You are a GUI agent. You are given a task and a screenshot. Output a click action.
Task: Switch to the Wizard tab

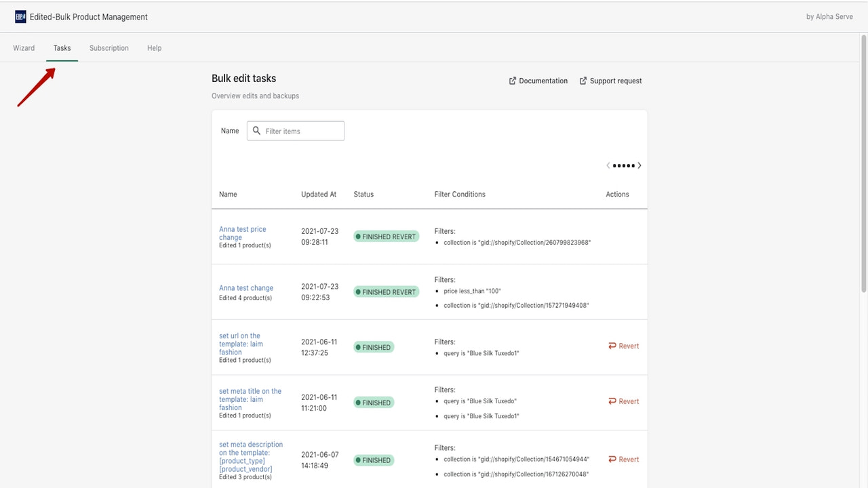click(x=24, y=47)
